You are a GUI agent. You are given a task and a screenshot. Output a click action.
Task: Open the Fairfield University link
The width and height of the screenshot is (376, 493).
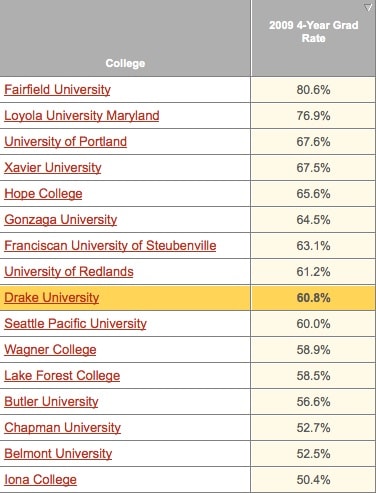coord(57,90)
